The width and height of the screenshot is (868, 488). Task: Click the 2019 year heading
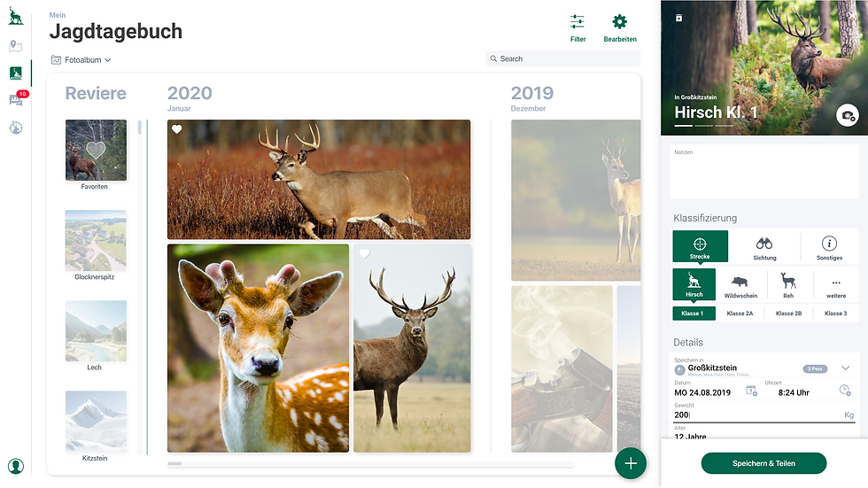click(532, 93)
